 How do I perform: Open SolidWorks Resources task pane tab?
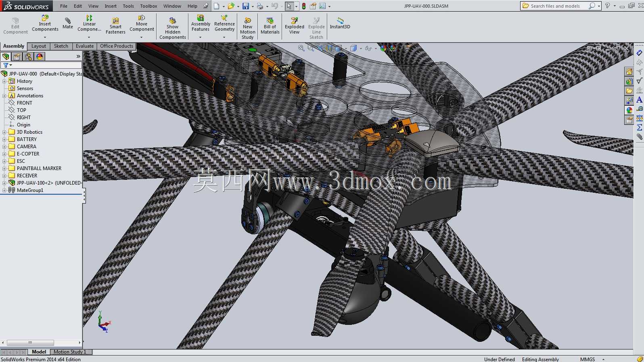pyautogui.click(x=629, y=72)
